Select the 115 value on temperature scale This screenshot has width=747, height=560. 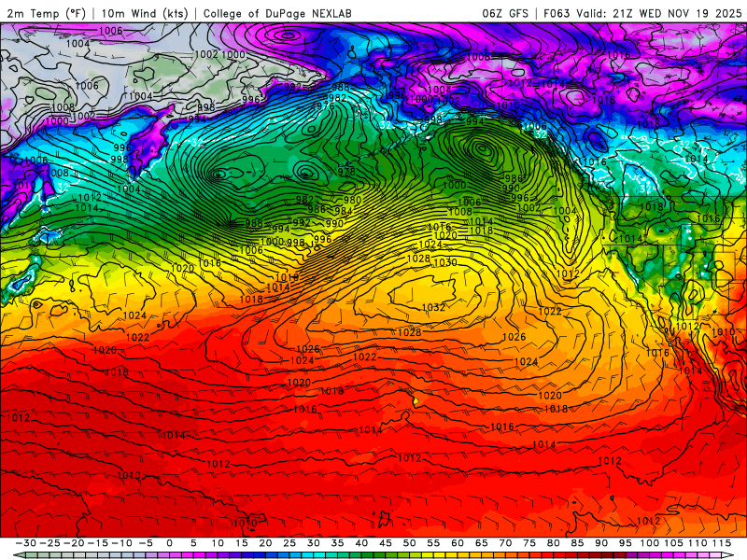coord(721,543)
